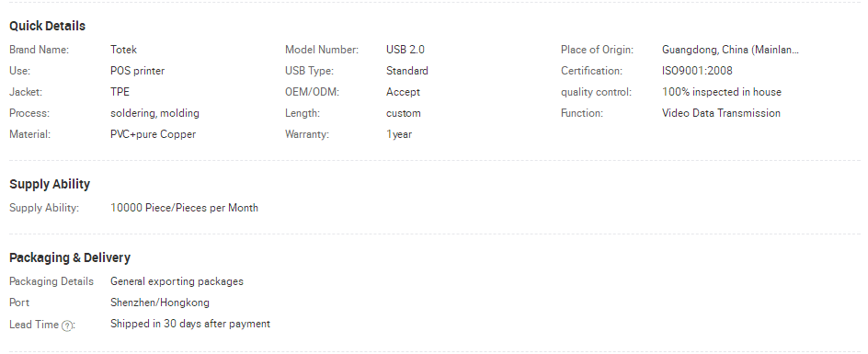Click the General exporting packages text
This screenshot has height=354, width=868.
[x=177, y=281]
